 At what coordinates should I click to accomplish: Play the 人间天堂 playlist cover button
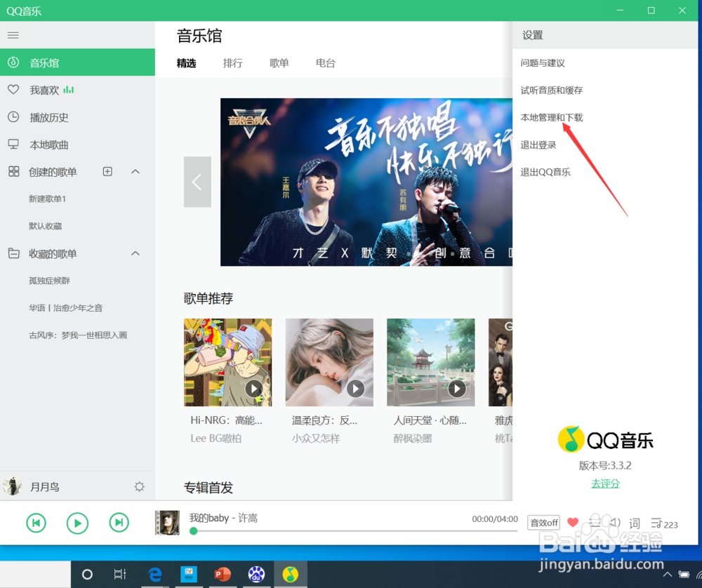[457, 388]
